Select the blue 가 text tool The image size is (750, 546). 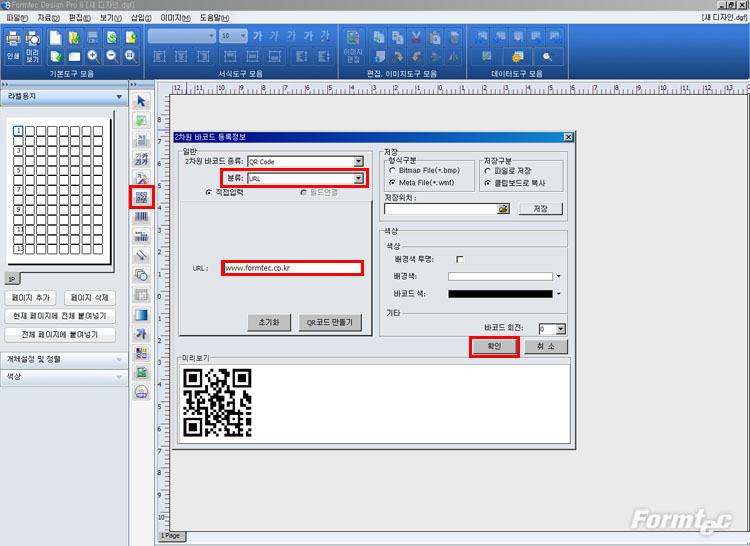[141, 334]
